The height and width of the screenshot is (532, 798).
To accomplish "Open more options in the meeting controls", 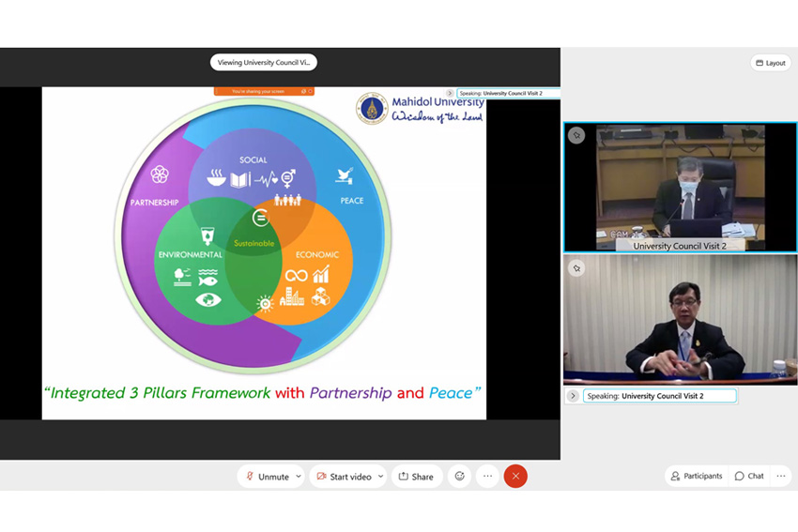I will (x=487, y=477).
